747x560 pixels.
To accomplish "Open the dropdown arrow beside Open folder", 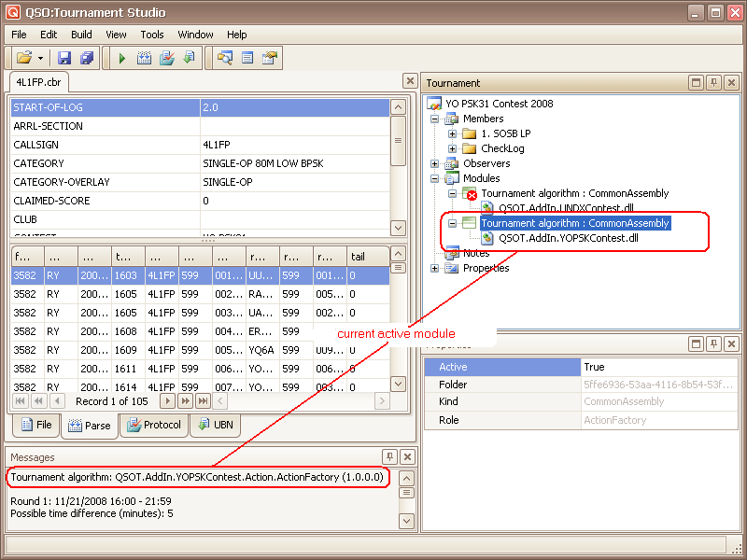I will pyautogui.click(x=40, y=58).
